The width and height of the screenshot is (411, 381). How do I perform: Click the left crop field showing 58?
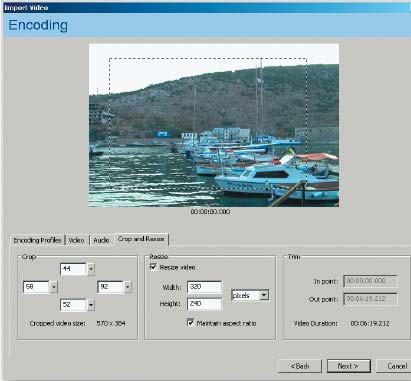click(x=36, y=287)
